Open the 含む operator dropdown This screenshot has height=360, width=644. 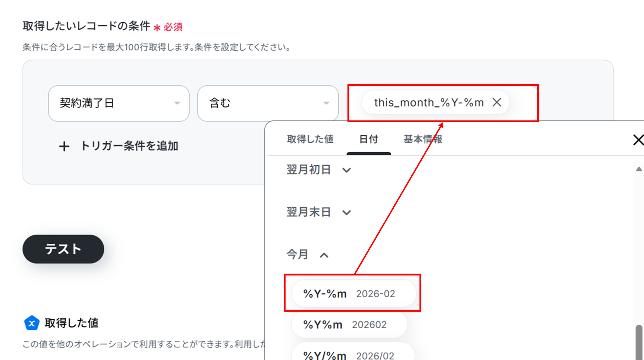[x=268, y=103]
